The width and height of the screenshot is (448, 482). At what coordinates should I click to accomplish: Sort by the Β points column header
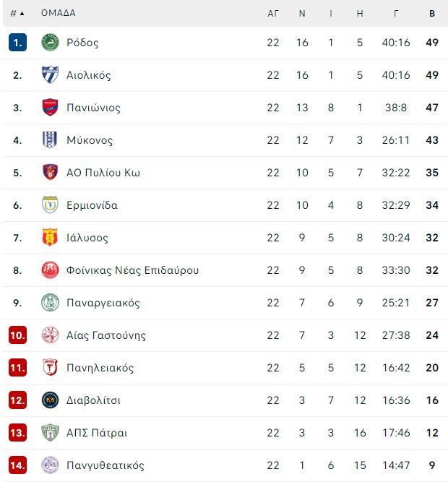(x=432, y=13)
